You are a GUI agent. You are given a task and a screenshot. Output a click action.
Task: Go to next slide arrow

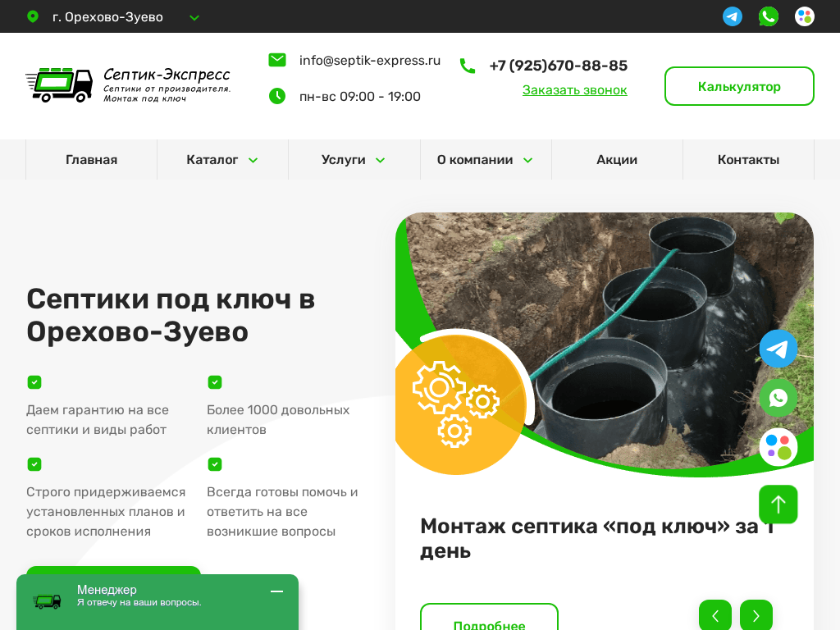(x=756, y=615)
